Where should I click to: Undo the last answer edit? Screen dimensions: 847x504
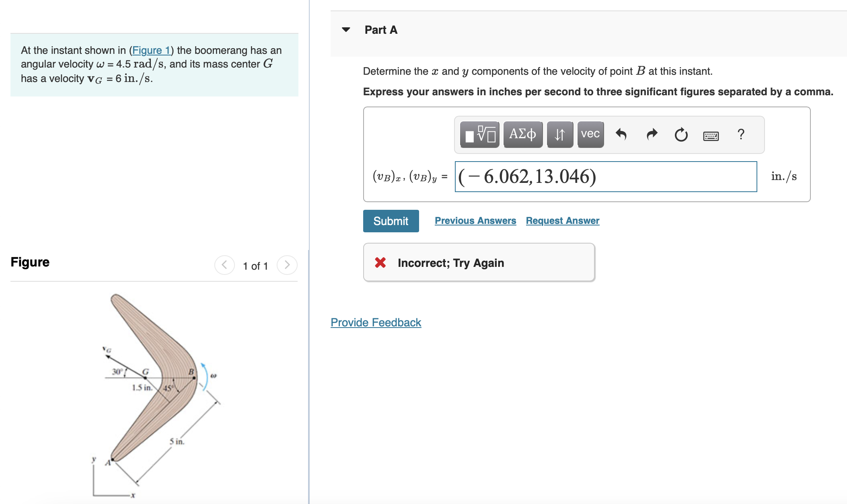[621, 135]
